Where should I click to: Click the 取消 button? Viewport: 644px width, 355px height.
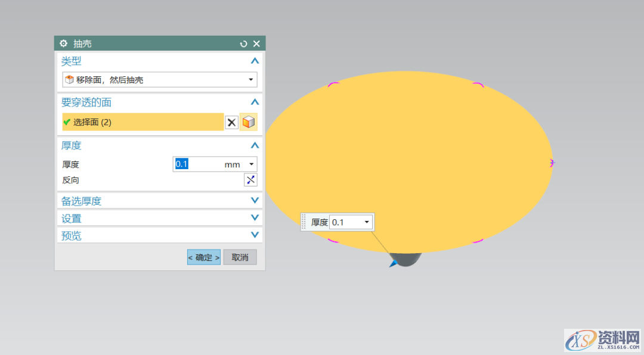coord(240,257)
